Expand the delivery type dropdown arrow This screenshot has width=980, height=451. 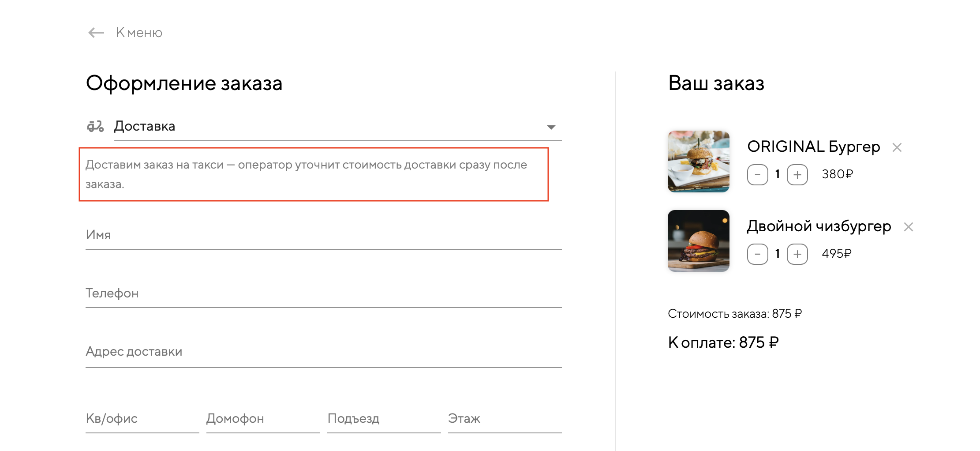tap(551, 127)
